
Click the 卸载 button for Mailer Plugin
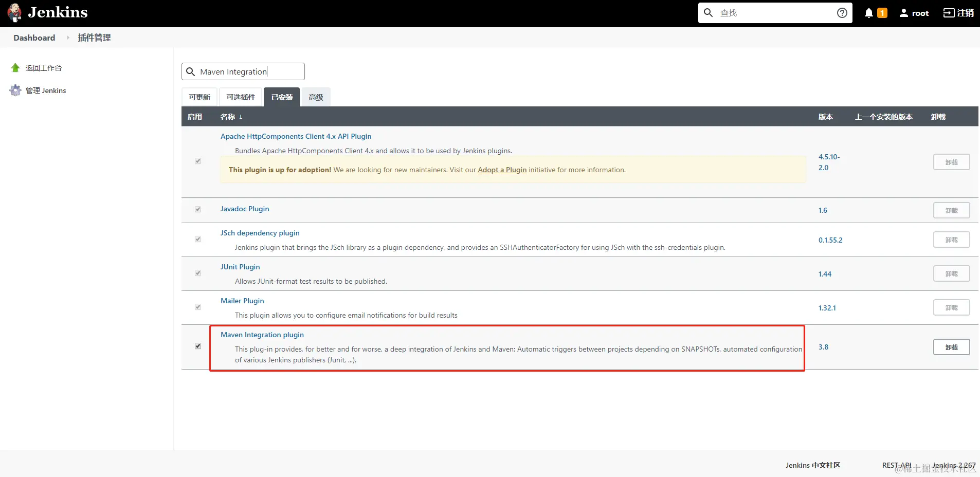pos(952,307)
